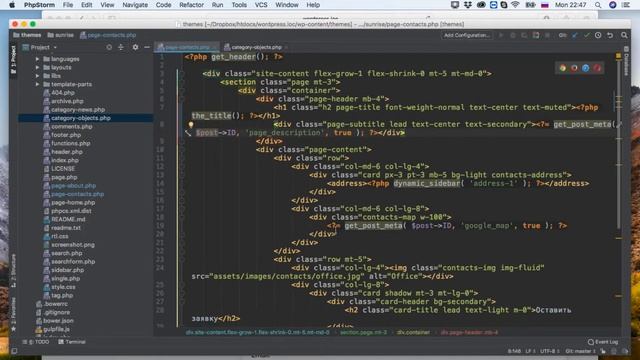
Task: Open Search Everywhere magnifier icon
Action: (x=624, y=36)
